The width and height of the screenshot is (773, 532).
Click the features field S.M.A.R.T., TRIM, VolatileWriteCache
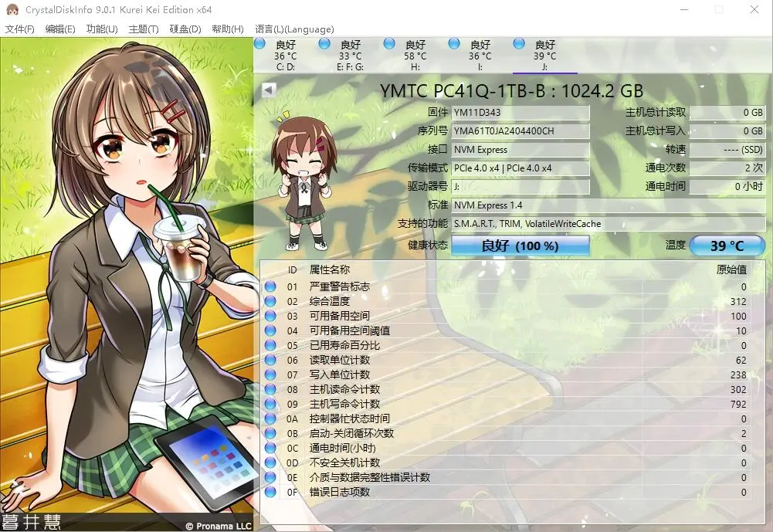[x=609, y=224]
